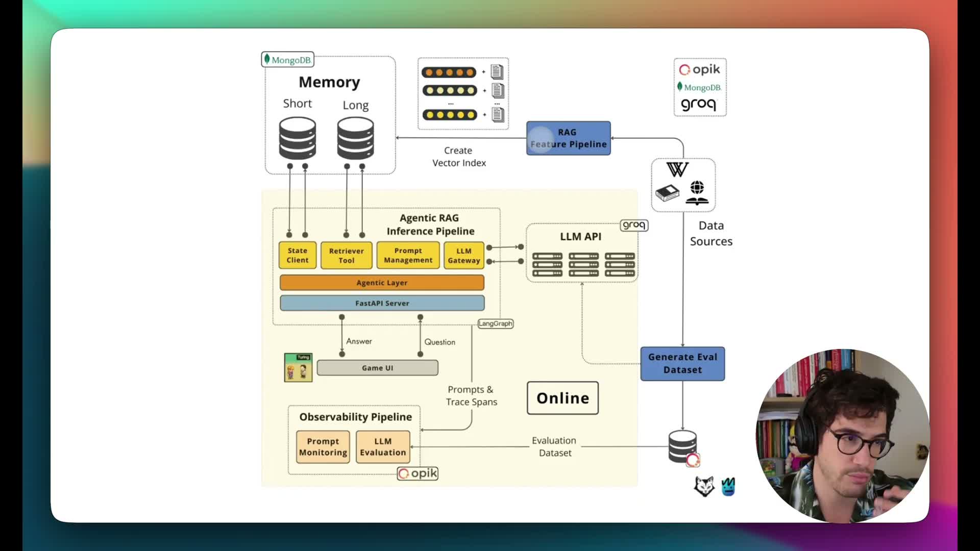The image size is (980, 551).
Task: Click the Long memory database icon
Action: click(355, 138)
